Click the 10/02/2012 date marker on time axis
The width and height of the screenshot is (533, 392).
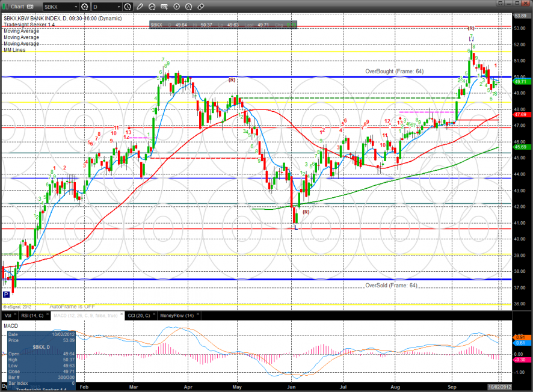[x=499, y=387]
